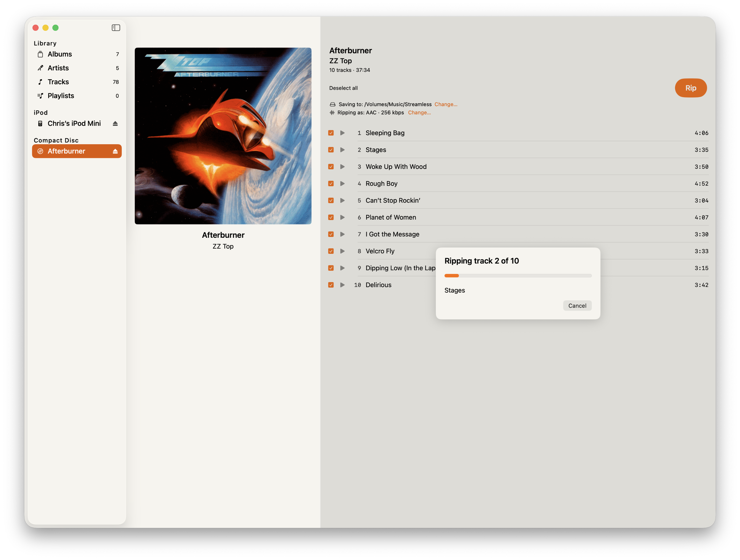Click the Playlists list icon
This screenshot has height=560, width=740.
[x=40, y=96]
